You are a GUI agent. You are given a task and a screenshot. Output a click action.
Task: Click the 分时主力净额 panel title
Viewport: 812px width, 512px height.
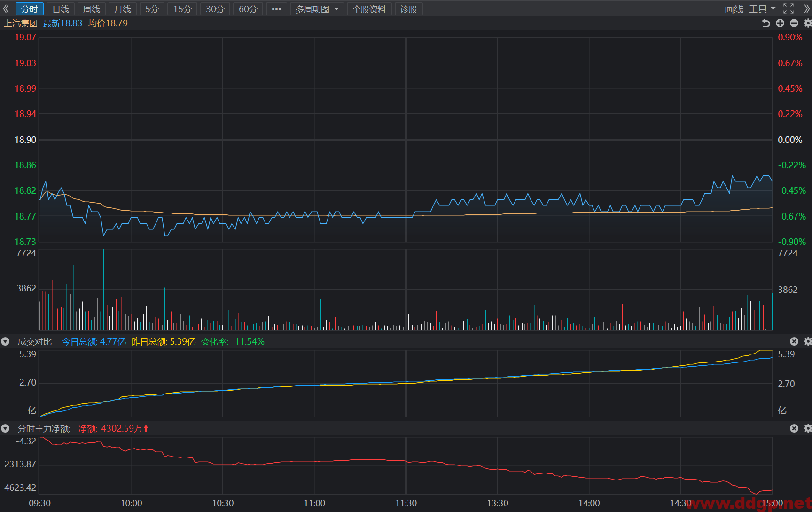pyautogui.click(x=44, y=428)
